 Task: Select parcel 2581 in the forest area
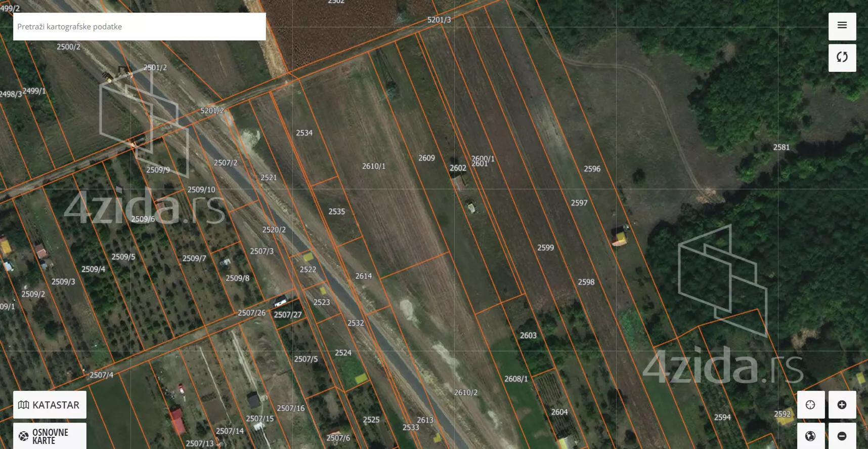(x=781, y=147)
